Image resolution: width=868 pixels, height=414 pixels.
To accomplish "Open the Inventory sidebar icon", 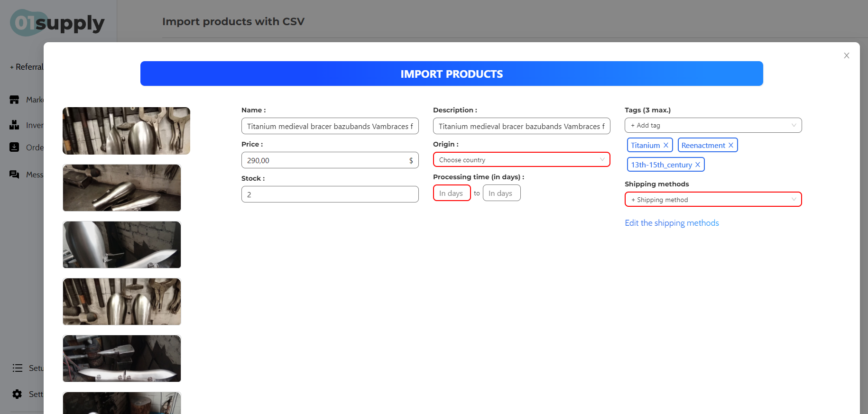I will [14, 125].
